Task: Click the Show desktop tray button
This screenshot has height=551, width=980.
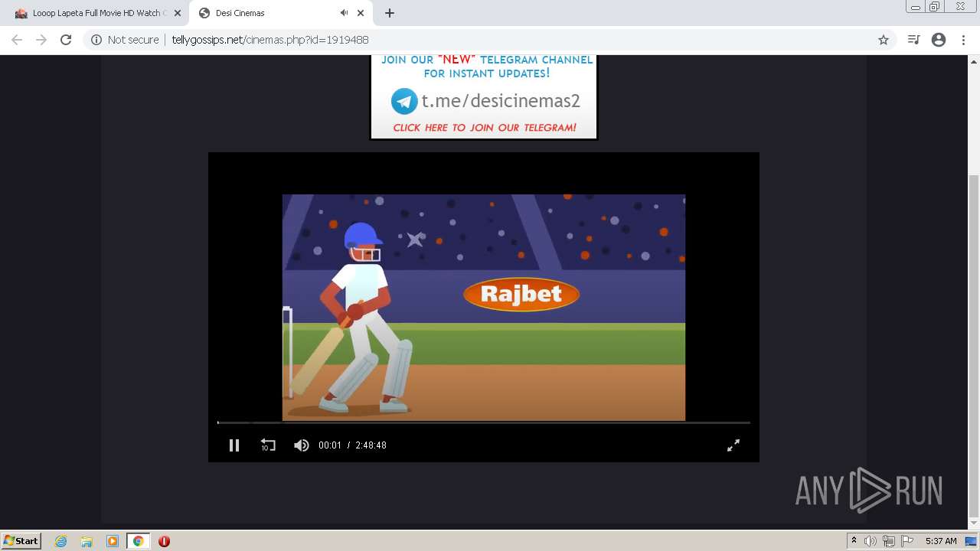Action: [x=971, y=541]
